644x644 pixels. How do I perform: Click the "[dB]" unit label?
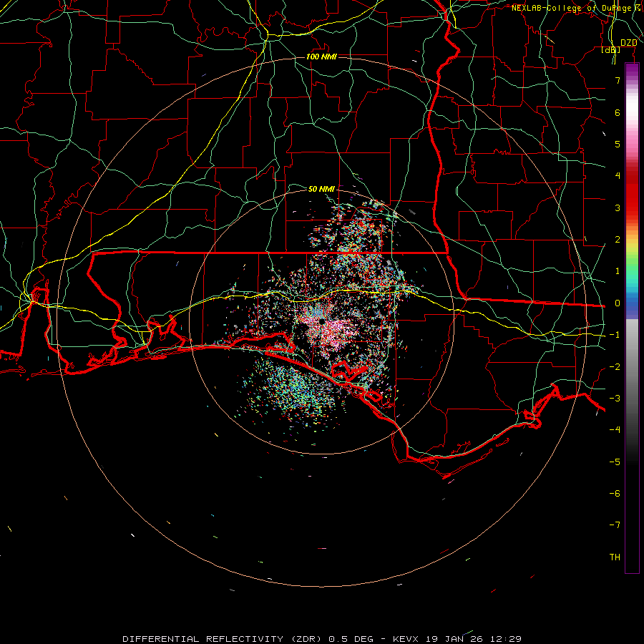(x=611, y=50)
